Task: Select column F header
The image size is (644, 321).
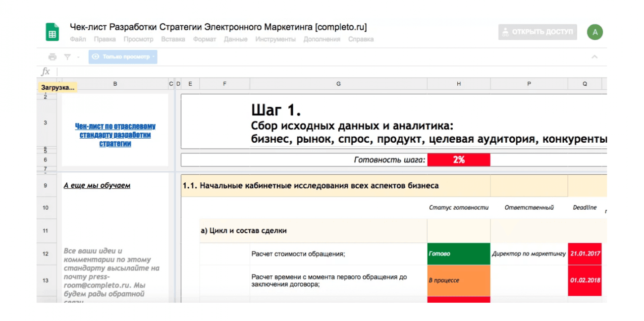Action: pos(224,84)
